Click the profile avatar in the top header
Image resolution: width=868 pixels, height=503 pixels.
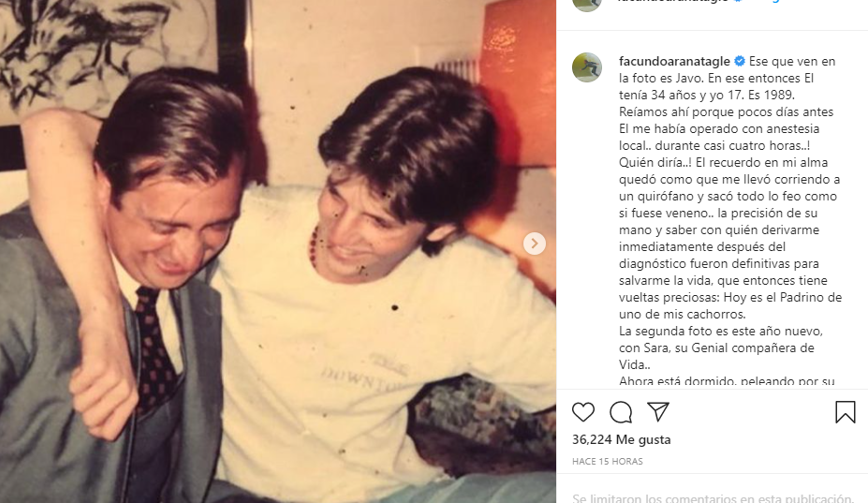[x=587, y=4]
